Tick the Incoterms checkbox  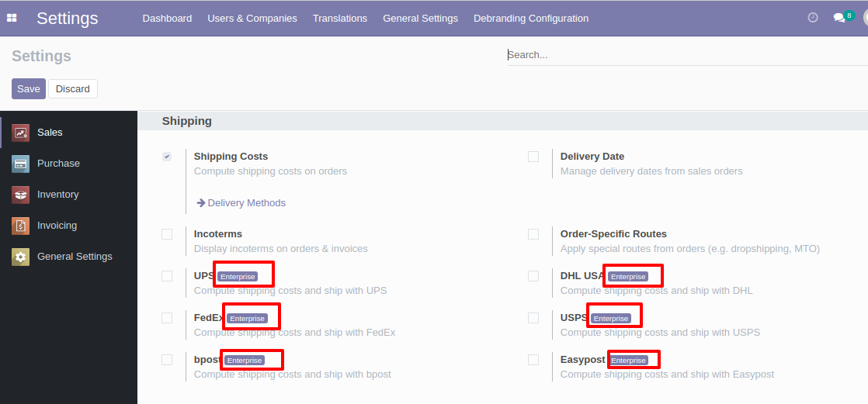[x=167, y=234]
